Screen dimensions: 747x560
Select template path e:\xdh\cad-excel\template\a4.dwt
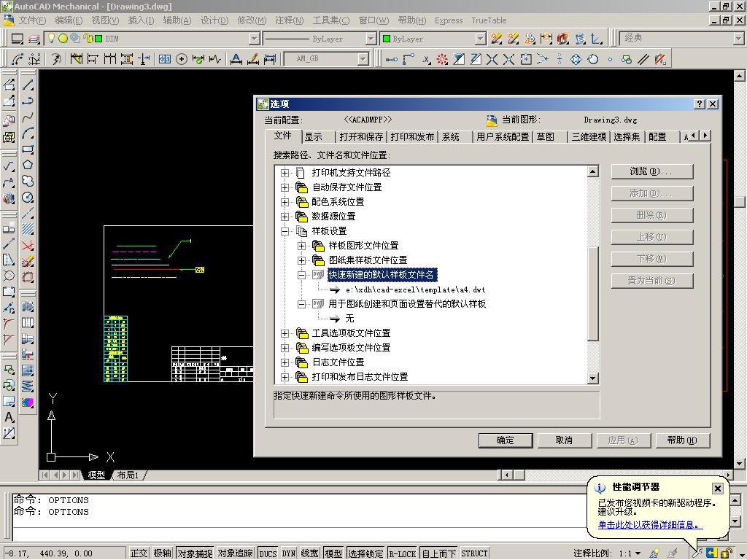pos(415,290)
